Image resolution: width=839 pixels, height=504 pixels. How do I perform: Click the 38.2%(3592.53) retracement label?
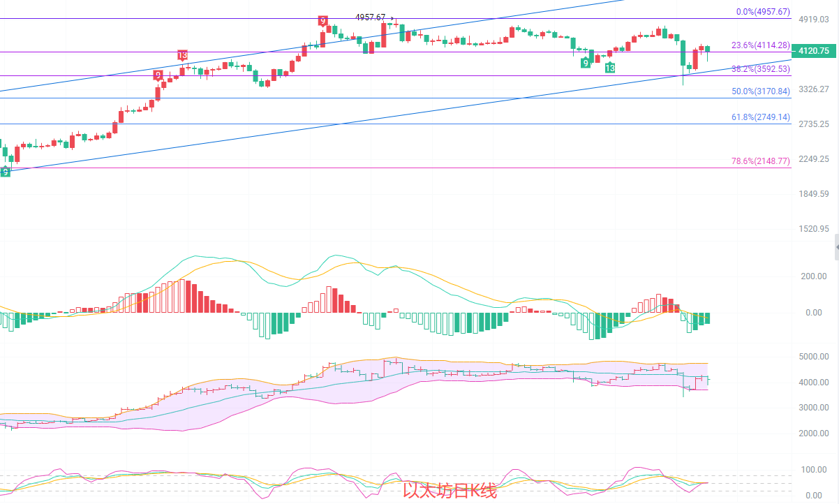coord(761,69)
